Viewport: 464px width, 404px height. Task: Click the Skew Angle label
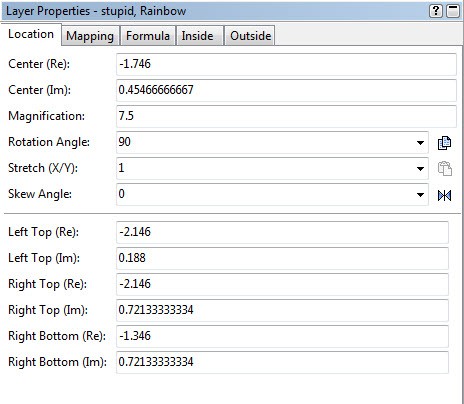click(x=40, y=194)
